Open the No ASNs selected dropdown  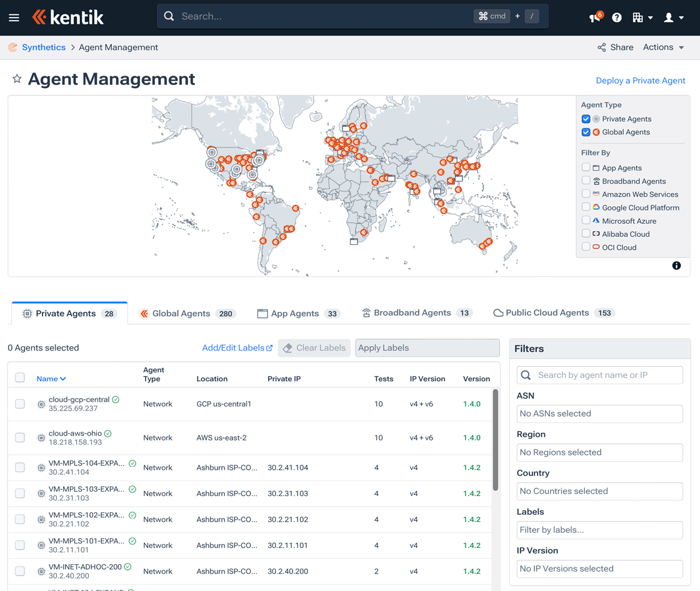599,414
